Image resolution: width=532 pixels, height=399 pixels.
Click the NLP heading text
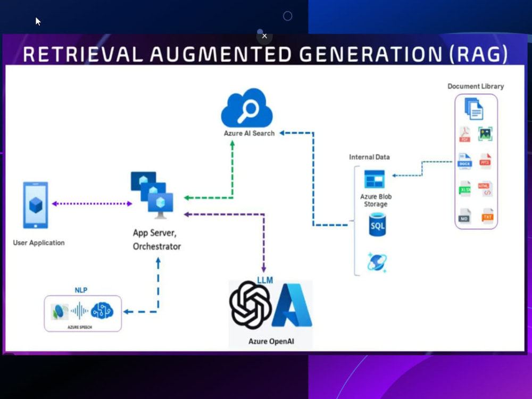81,290
